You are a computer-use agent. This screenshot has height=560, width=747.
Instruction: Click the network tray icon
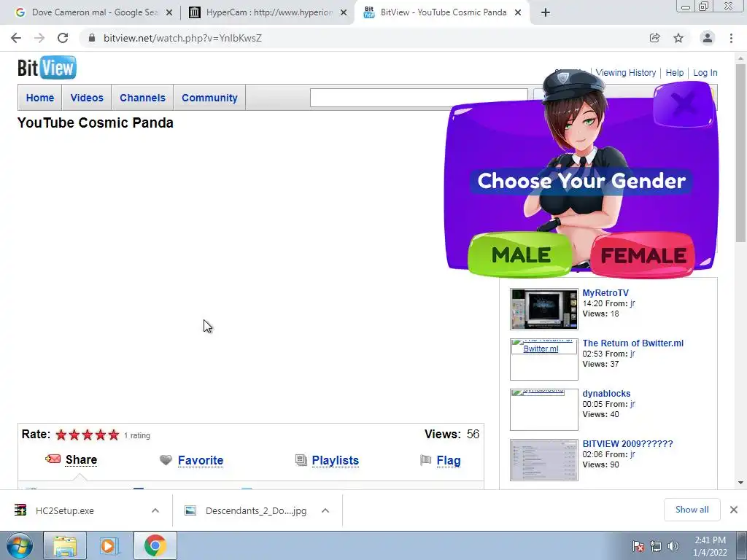pyautogui.click(x=656, y=546)
